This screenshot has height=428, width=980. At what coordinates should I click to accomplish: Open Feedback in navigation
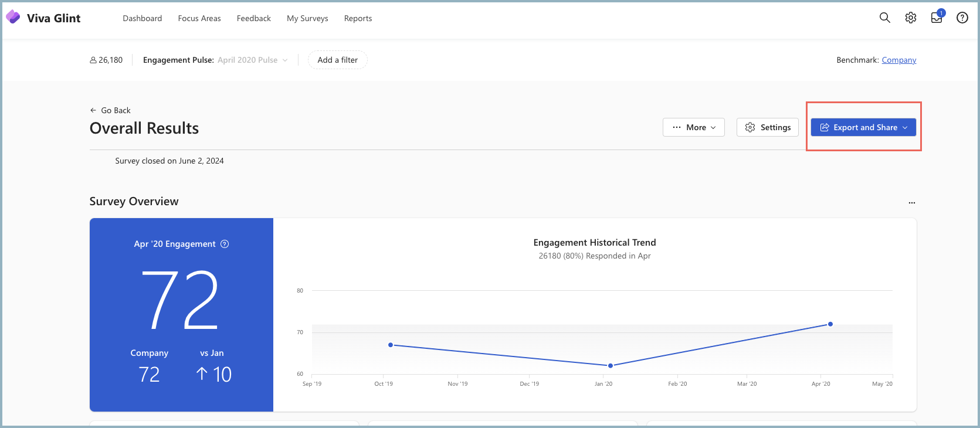point(254,18)
